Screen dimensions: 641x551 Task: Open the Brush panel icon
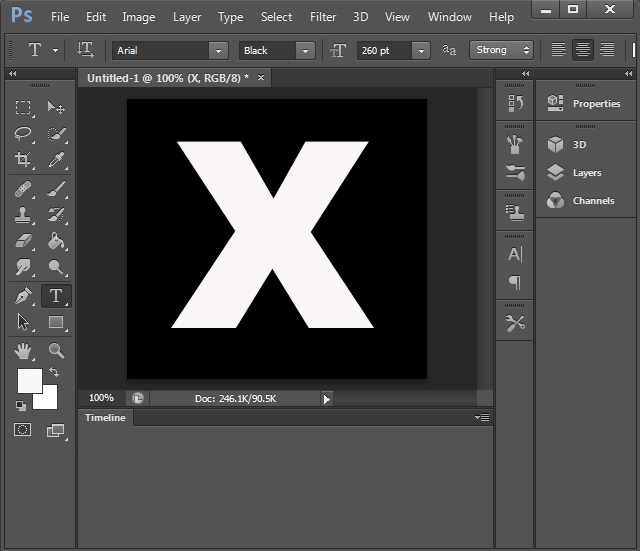click(x=515, y=172)
